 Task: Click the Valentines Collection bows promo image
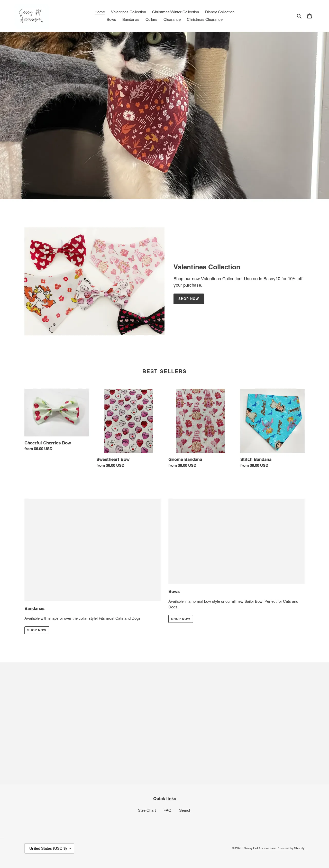point(94,281)
